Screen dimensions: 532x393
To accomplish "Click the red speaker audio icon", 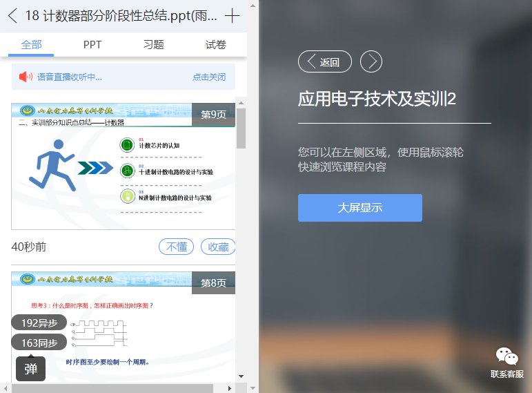I will 26,77.
